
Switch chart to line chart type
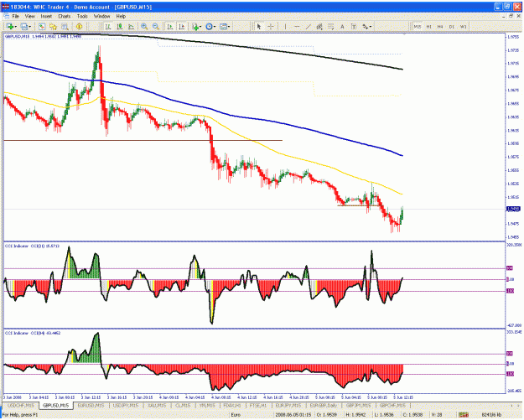pos(131,26)
